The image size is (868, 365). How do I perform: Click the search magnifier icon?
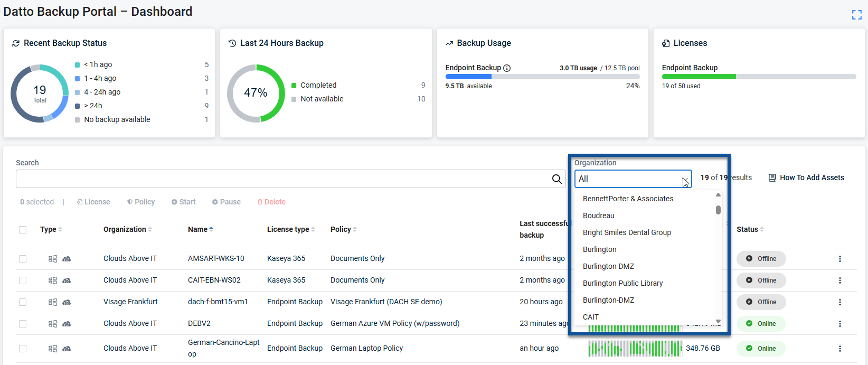556,179
